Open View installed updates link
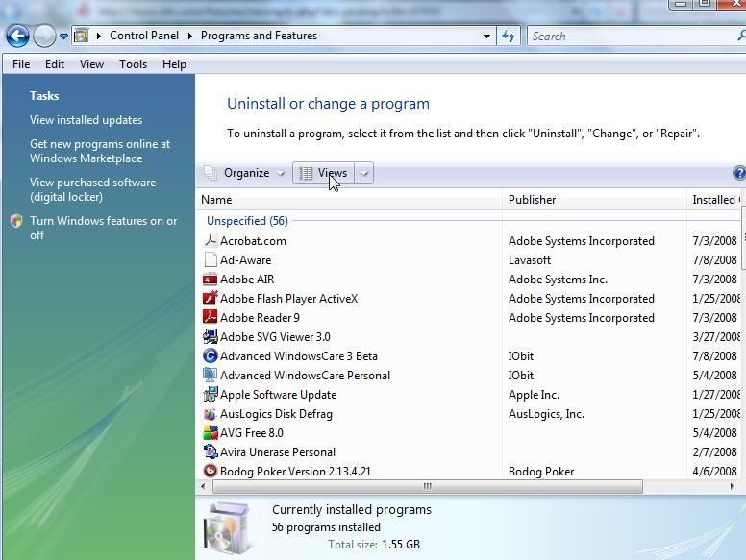 pos(86,120)
